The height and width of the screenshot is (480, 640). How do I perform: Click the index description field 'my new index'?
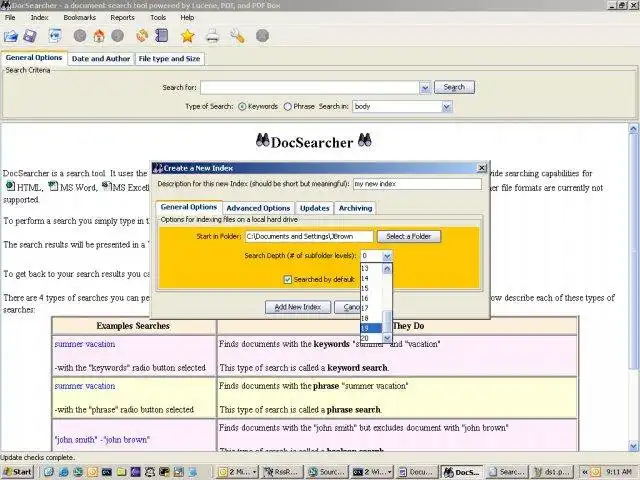coord(417,184)
